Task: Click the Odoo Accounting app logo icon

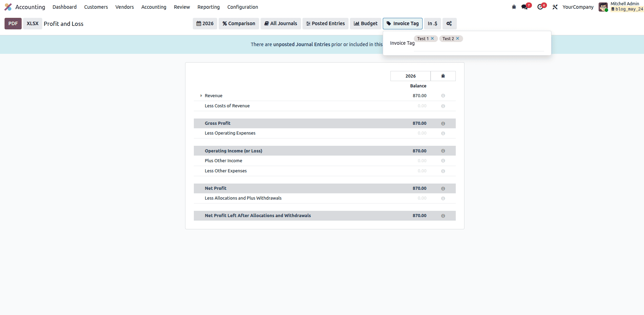Action: [8, 7]
